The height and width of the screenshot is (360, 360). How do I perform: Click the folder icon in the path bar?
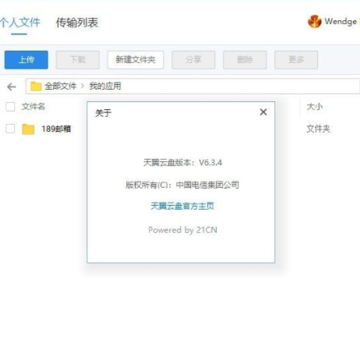[36, 86]
